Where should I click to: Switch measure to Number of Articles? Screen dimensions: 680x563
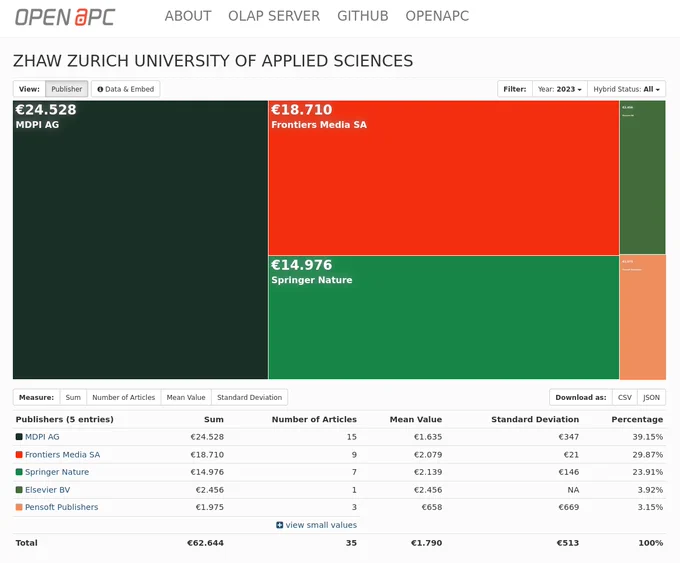click(124, 397)
